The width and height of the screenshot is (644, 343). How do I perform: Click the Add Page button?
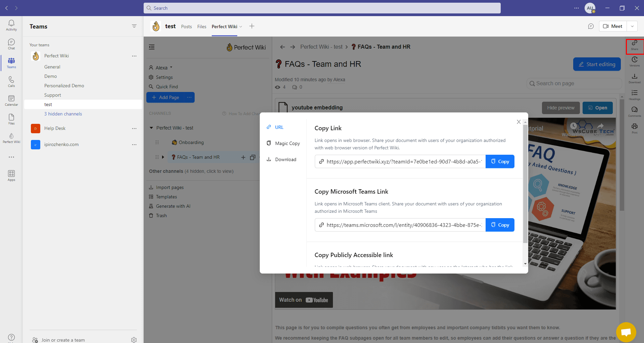pyautogui.click(x=165, y=97)
